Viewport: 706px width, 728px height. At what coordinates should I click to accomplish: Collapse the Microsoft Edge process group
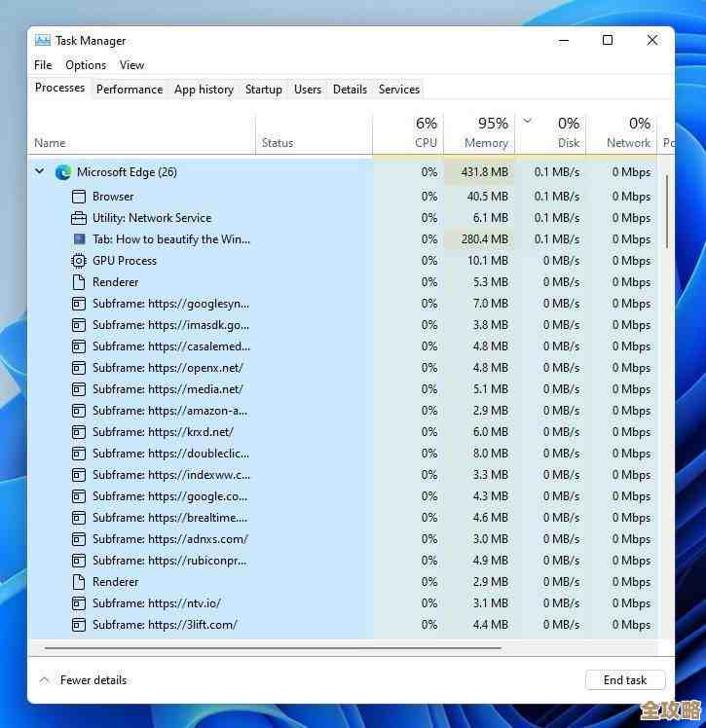40,171
